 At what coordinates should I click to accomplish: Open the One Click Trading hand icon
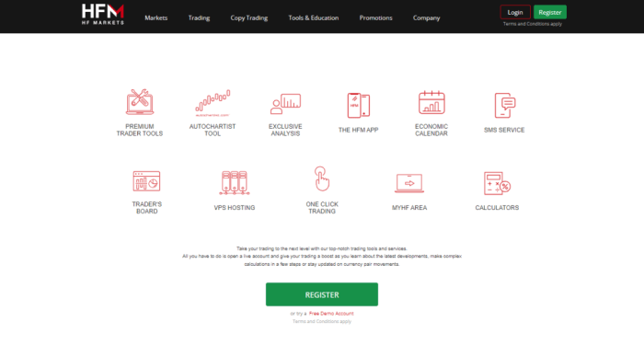pyautogui.click(x=322, y=178)
